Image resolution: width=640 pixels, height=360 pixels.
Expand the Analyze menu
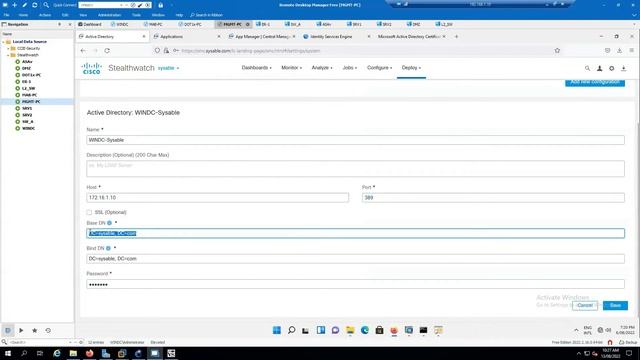point(322,68)
